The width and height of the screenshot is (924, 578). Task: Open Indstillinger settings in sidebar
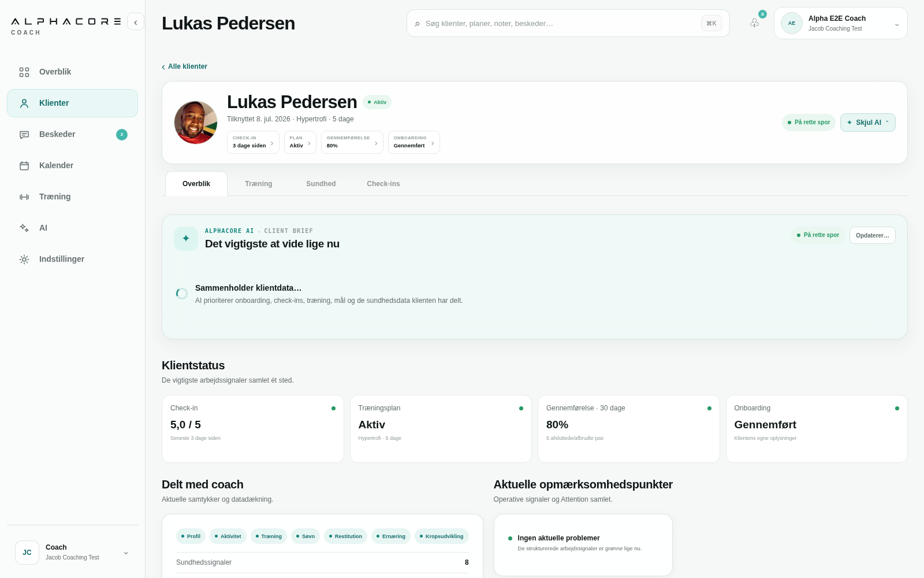point(72,259)
